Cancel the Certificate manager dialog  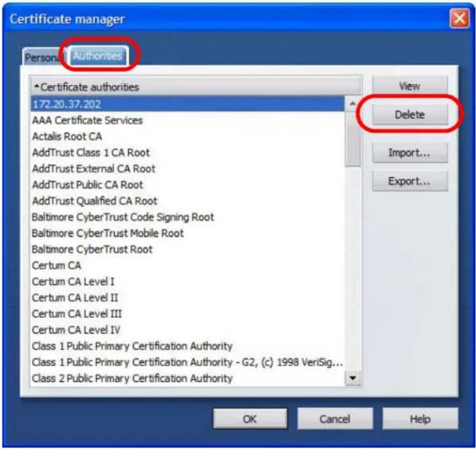point(335,418)
